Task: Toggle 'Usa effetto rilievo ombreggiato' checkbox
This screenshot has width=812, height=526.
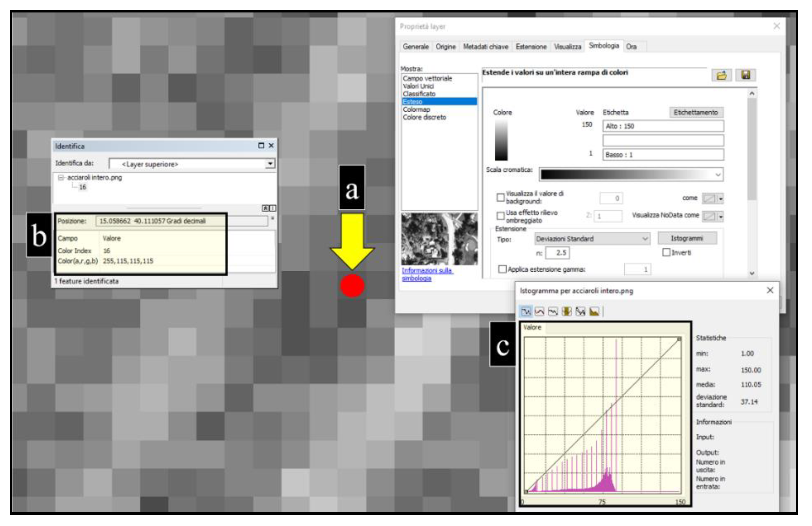Action: pyautogui.click(x=500, y=216)
